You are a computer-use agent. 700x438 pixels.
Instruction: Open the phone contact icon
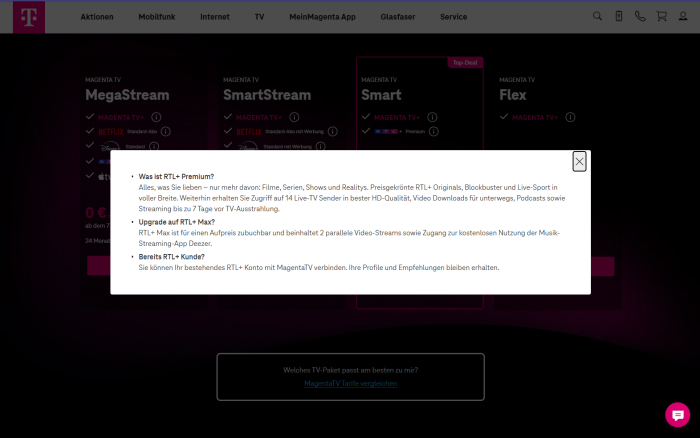point(640,17)
